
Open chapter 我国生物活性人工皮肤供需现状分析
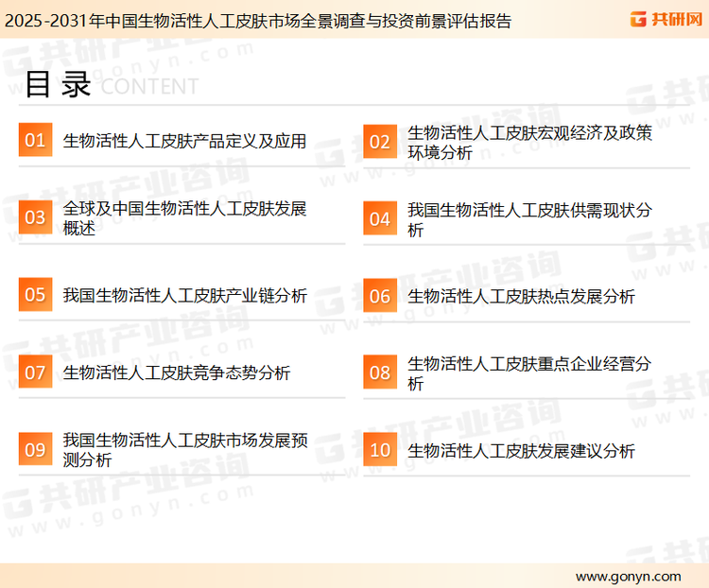point(529,220)
